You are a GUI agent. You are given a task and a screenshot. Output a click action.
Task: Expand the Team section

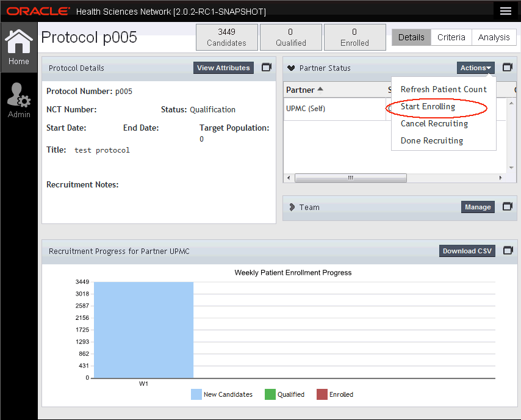pos(292,207)
